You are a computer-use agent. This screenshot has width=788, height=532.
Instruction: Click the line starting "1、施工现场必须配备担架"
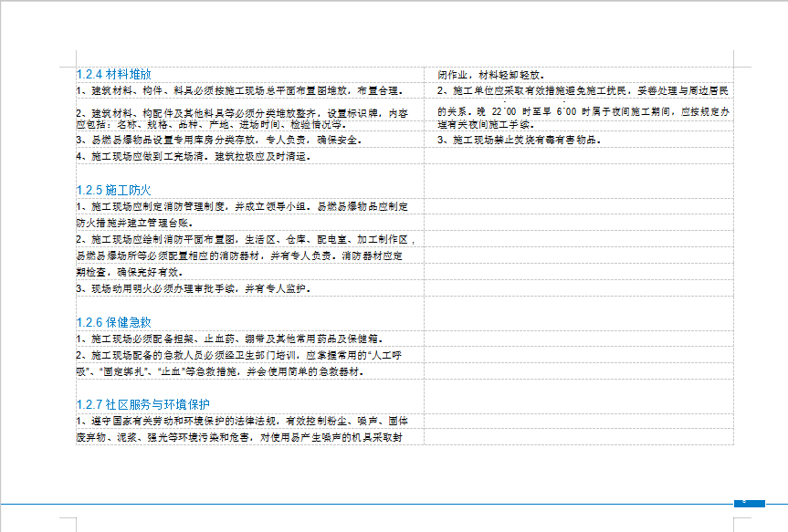point(230,339)
